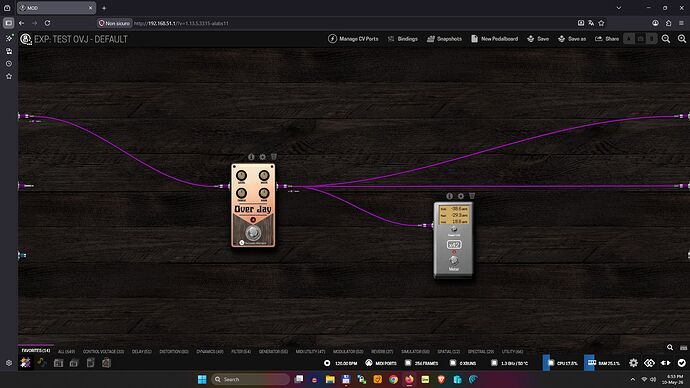Select Delay plugin category tab

coord(142,351)
